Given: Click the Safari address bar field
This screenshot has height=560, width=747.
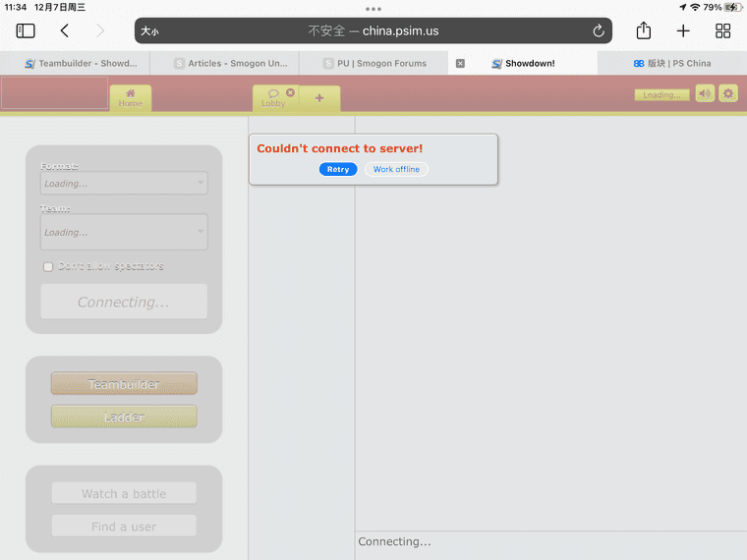Looking at the screenshot, I should [373, 30].
